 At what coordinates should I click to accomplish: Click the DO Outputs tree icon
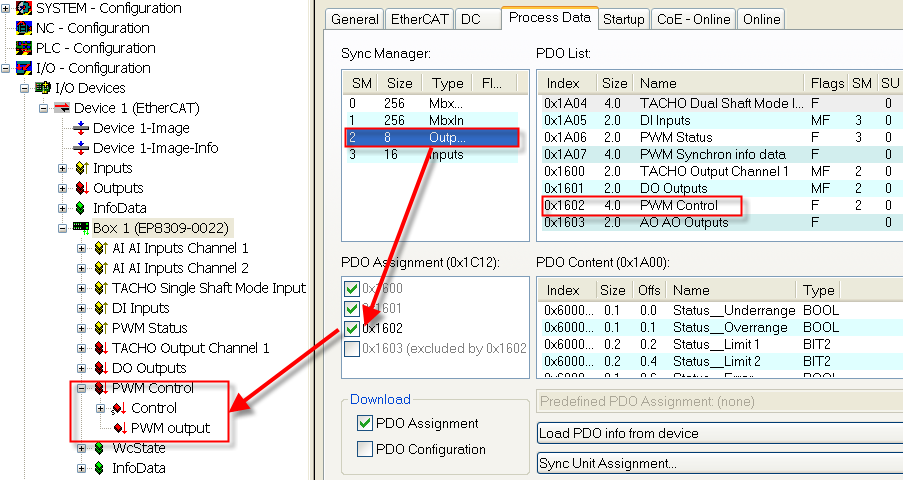101,368
